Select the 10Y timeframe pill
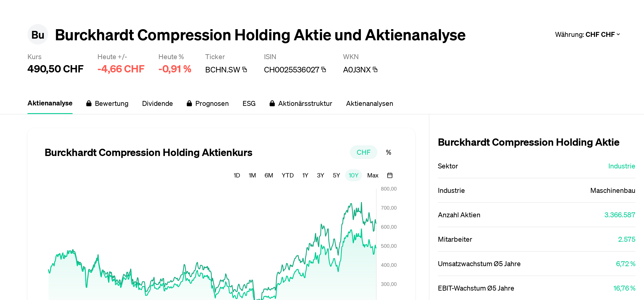Screen dimensions: 644x300 [353, 175]
